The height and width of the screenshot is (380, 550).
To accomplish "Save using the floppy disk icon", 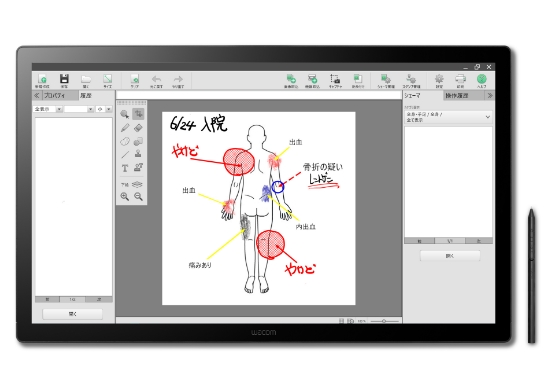I will 64,80.
